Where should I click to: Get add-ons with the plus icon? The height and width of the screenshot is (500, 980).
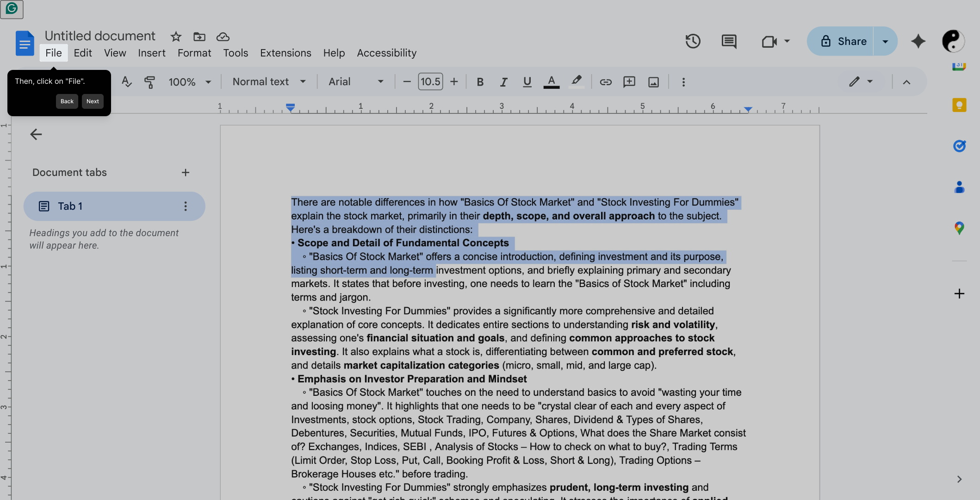pos(959,294)
